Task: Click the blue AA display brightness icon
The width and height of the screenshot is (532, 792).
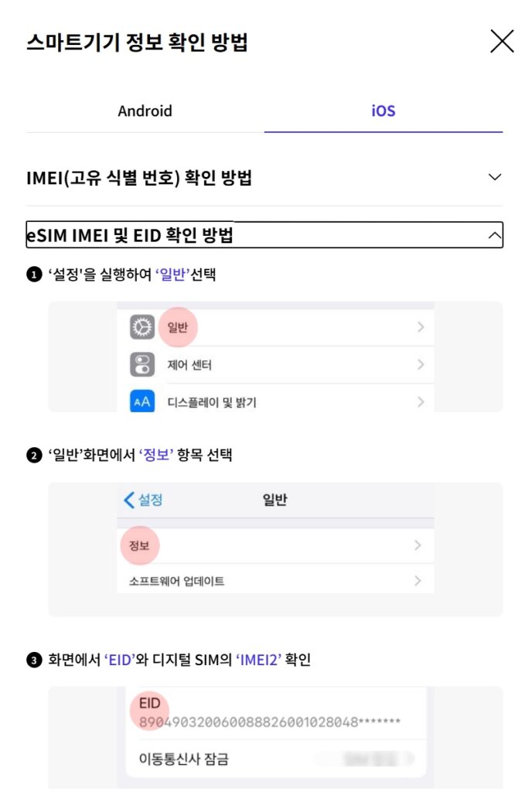Action: (x=142, y=401)
